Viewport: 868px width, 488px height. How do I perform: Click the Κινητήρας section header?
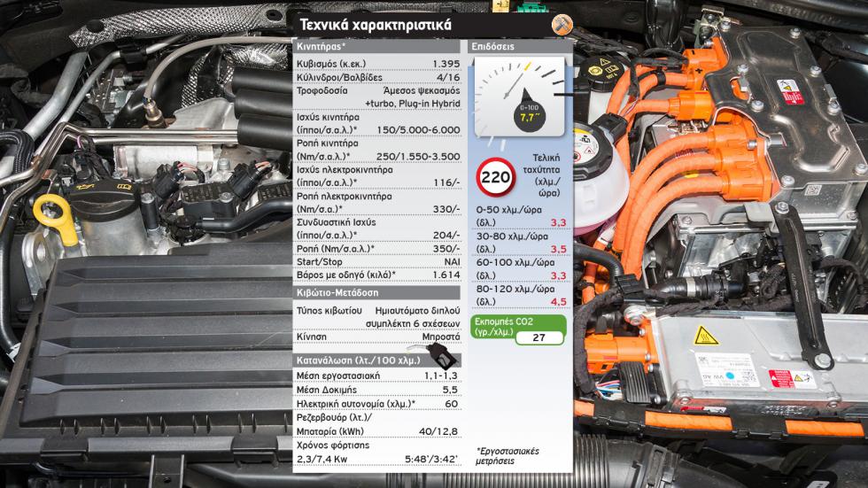[x=376, y=46]
